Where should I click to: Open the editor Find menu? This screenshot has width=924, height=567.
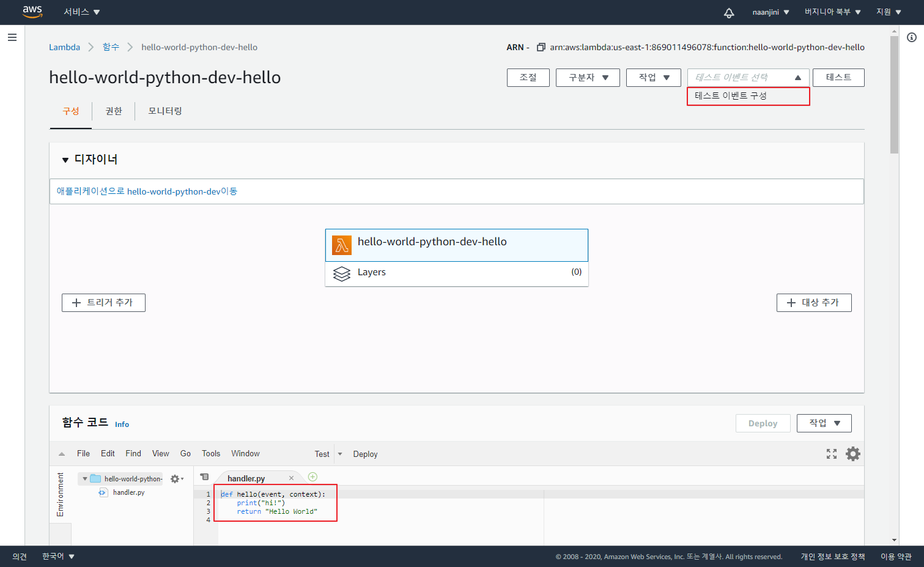tap(133, 454)
